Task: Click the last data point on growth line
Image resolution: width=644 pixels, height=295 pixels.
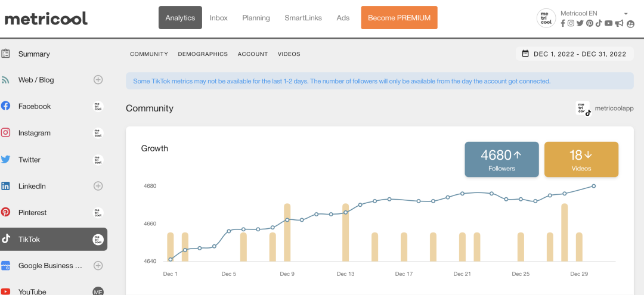Action: click(594, 186)
